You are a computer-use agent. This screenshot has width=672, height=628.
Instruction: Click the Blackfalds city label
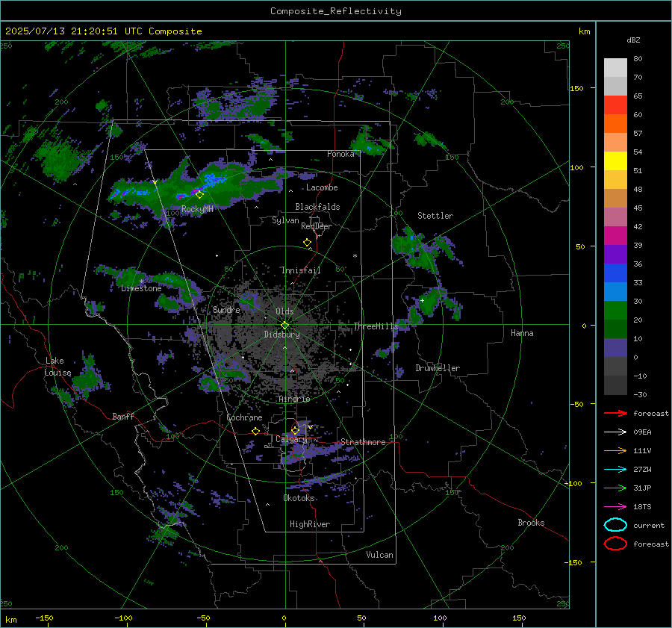(317, 207)
